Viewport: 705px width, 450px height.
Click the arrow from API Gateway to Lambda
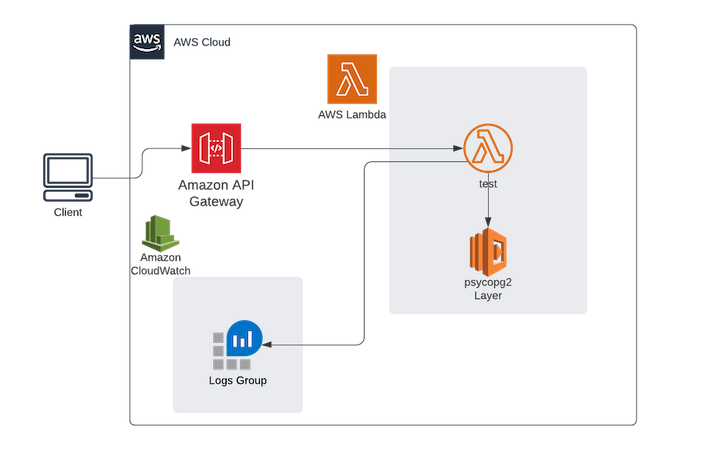pyautogui.click(x=350, y=150)
